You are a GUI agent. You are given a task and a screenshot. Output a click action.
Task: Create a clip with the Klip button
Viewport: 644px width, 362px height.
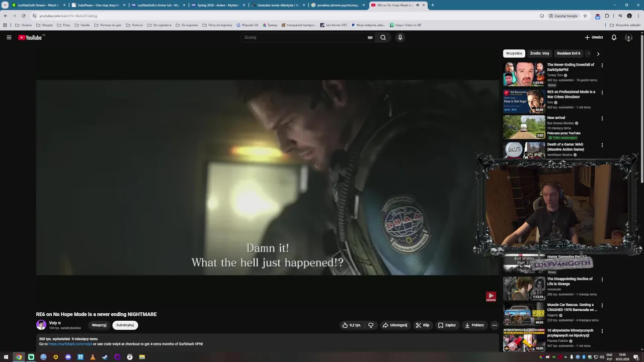[x=422, y=325]
